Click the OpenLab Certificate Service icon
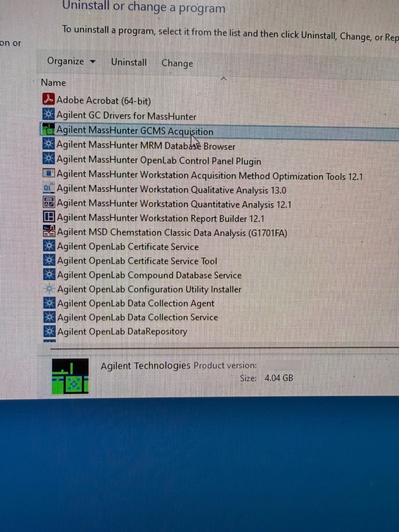This screenshot has width=399, height=532. tap(49, 246)
